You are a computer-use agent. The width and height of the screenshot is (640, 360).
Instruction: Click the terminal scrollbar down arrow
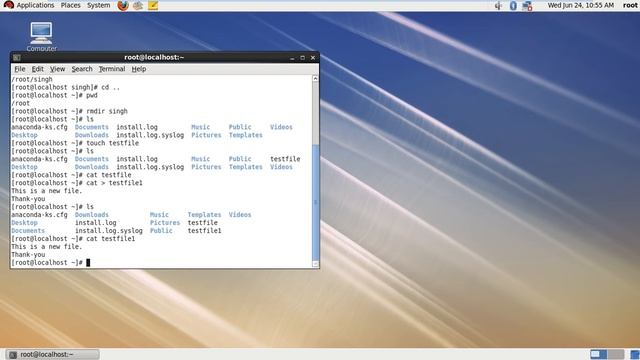316,264
